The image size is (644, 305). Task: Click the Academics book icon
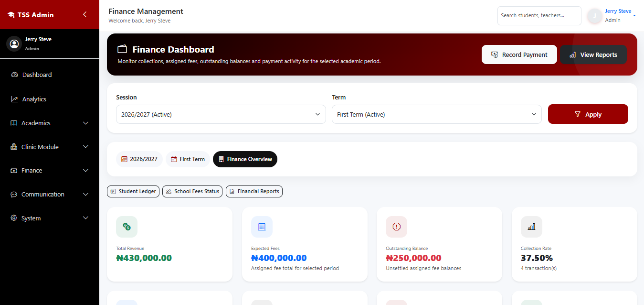pyautogui.click(x=14, y=123)
